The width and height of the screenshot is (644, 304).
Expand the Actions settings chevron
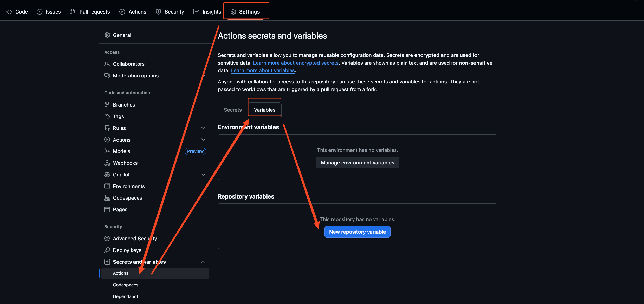[x=203, y=140]
